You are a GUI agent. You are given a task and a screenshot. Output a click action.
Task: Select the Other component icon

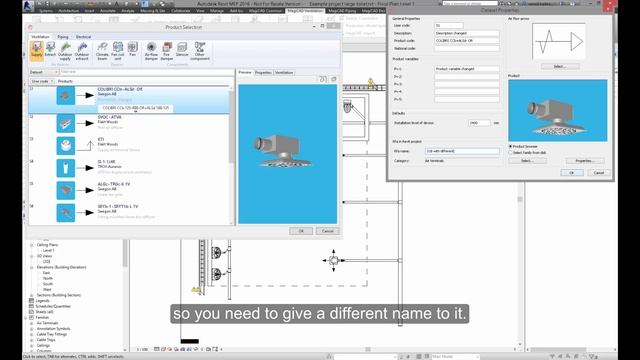point(200,51)
